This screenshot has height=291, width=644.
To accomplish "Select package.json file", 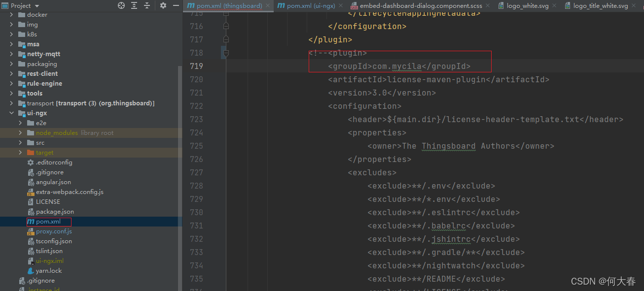I will [55, 212].
